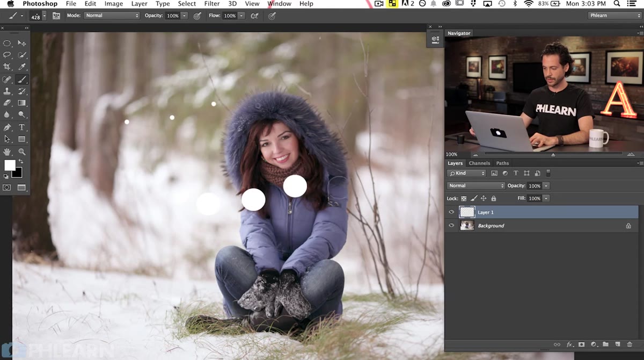Toggle pressure for size button
This screenshot has width=644, height=360.
tap(272, 16)
